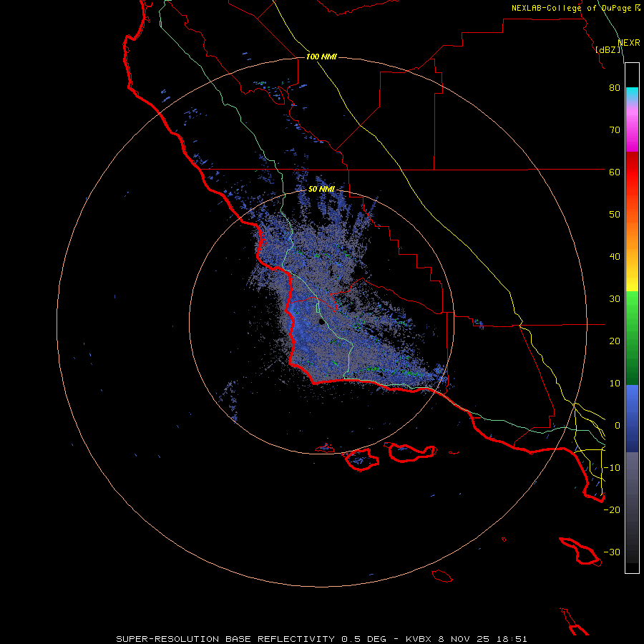Click the green band of the reflectivity color bar
Image resolution: width=644 pixels, height=644 pixels.
pos(632,338)
